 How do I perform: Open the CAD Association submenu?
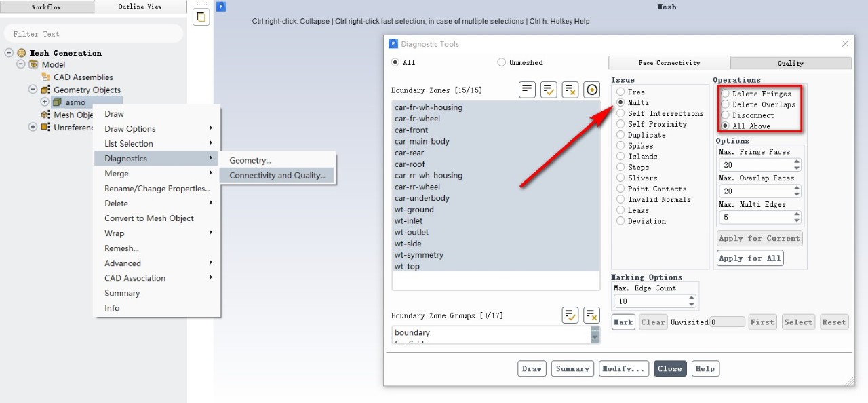(157, 277)
